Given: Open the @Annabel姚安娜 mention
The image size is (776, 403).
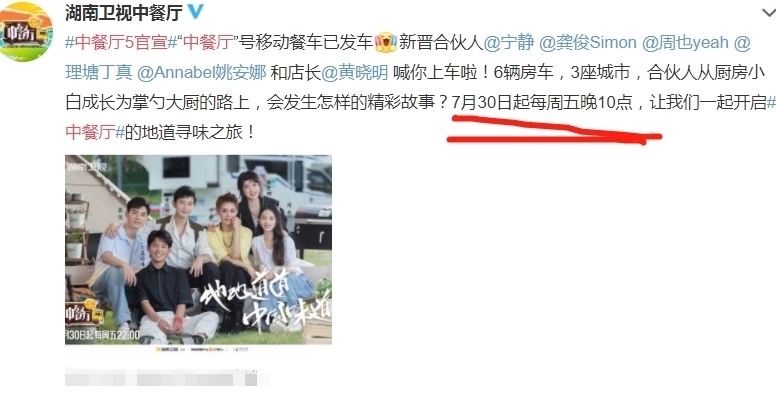Looking at the screenshot, I should (201, 73).
